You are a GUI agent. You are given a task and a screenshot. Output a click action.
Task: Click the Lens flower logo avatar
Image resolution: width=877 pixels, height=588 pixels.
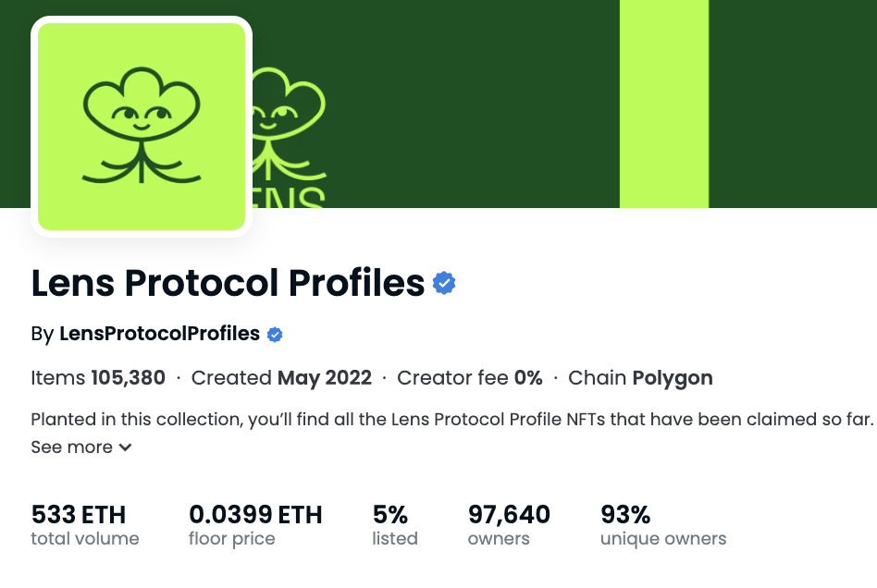(x=142, y=127)
